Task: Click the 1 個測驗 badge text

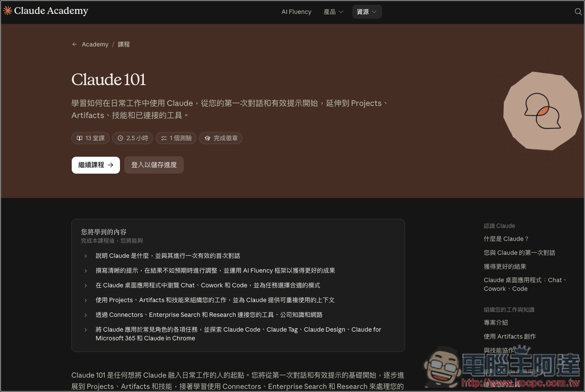Action: point(181,138)
